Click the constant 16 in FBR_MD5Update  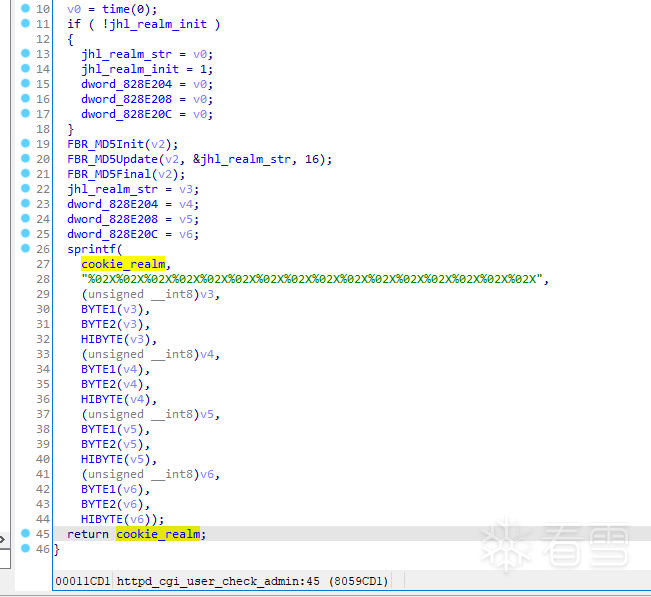tap(311, 159)
